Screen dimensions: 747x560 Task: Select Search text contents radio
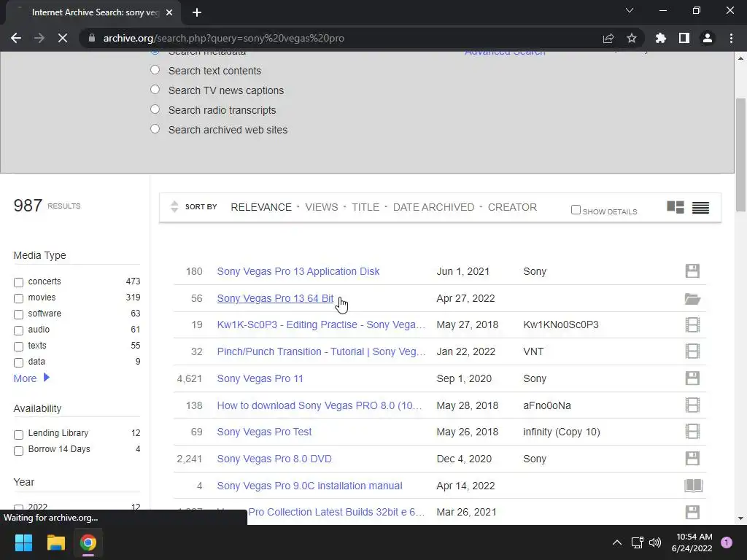coord(155,70)
